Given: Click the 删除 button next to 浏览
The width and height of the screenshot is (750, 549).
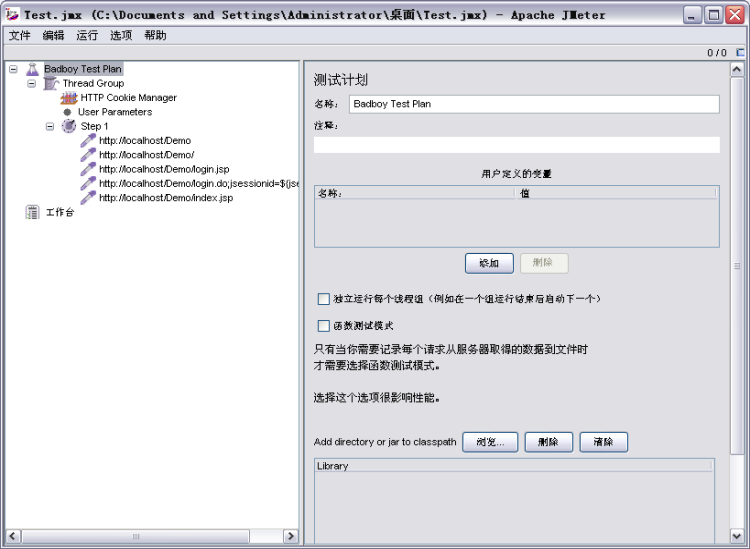Looking at the screenshot, I should (x=548, y=442).
